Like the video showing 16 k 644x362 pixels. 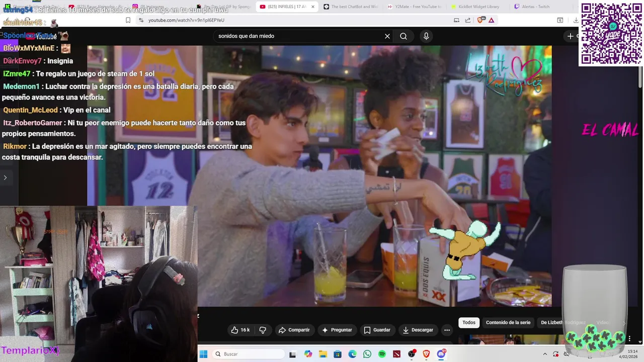[x=240, y=330]
